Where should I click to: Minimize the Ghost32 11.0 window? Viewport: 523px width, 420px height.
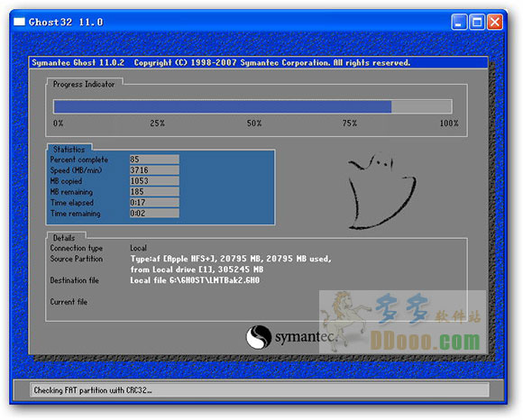click(x=459, y=23)
